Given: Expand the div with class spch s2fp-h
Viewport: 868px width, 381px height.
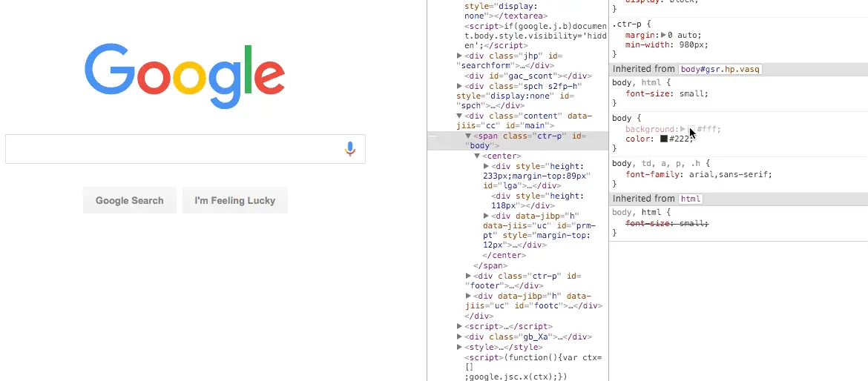Looking at the screenshot, I should tap(459, 86).
